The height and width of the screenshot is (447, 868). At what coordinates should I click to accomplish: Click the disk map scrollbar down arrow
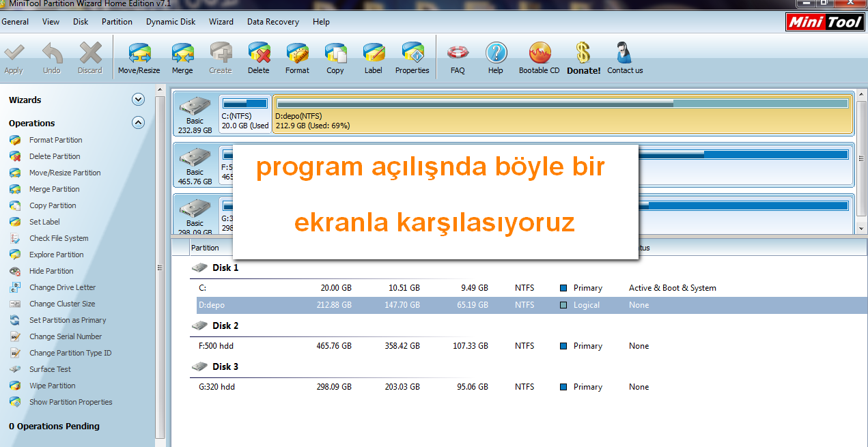click(x=862, y=229)
